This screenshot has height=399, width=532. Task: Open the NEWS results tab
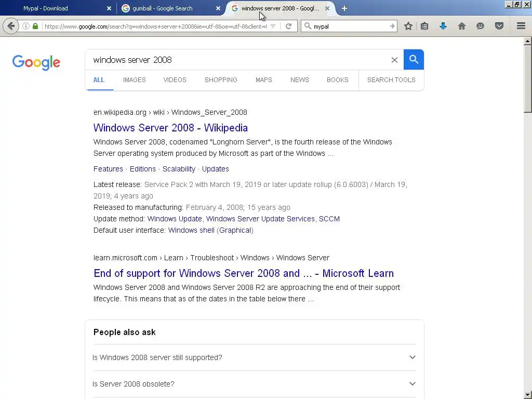[x=300, y=80]
